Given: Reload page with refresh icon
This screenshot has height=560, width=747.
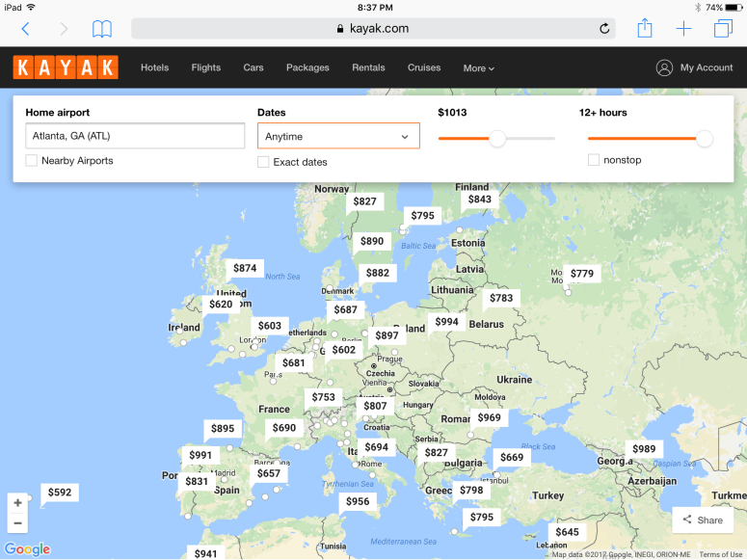Looking at the screenshot, I should [x=604, y=29].
